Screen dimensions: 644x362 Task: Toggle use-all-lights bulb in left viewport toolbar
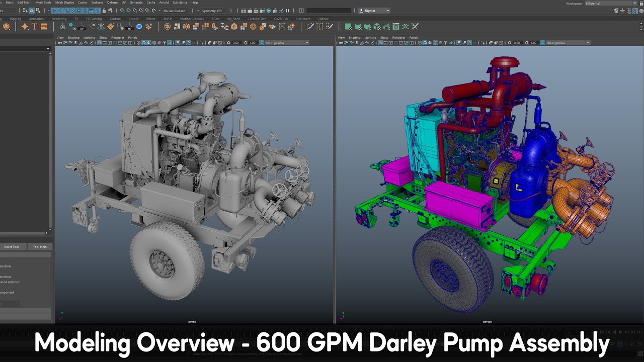point(165,43)
